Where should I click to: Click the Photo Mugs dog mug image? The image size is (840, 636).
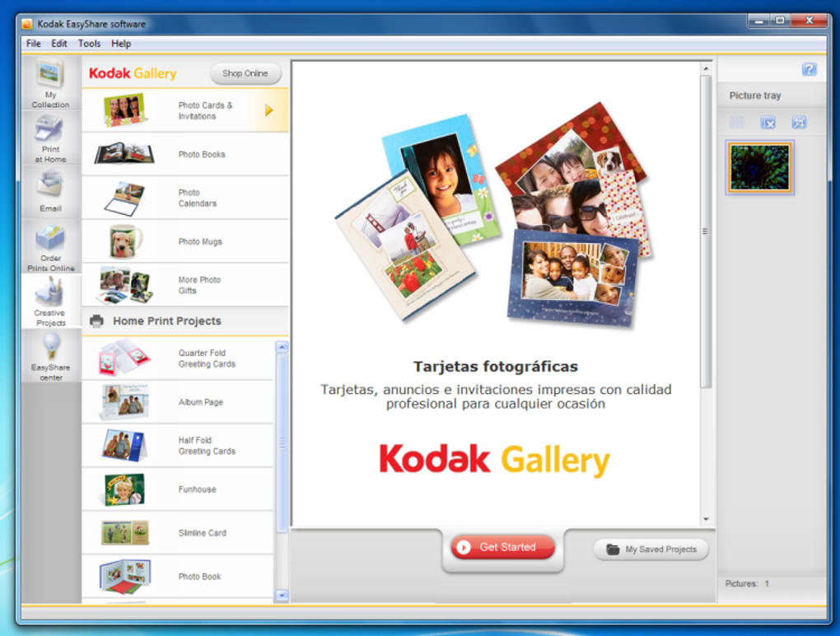click(x=126, y=241)
